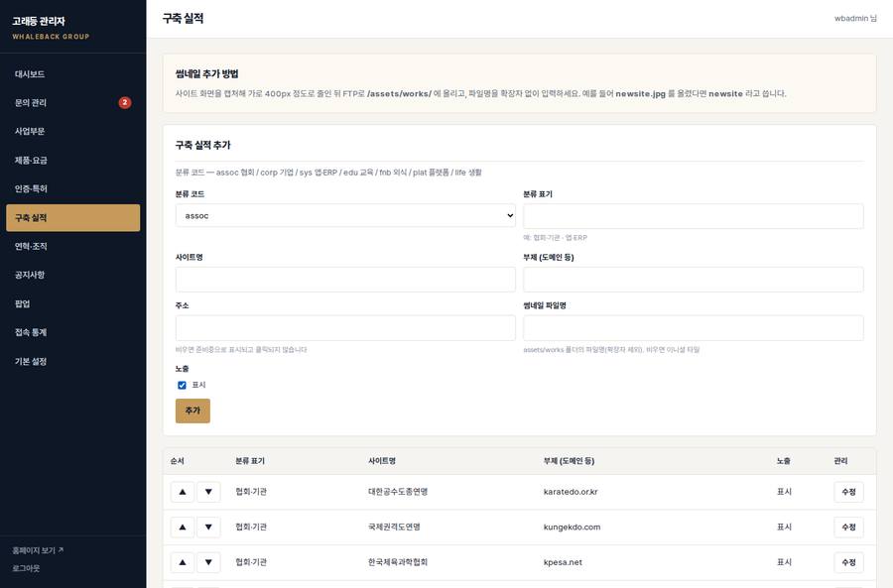Click the 대한공수도총연맹 site name cell
The height and width of the screenshot is (588, 893).
pos(398,492)
